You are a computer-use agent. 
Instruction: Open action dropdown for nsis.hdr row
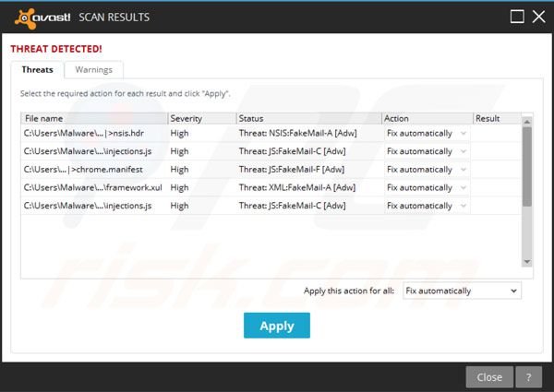tap(427, 134)
